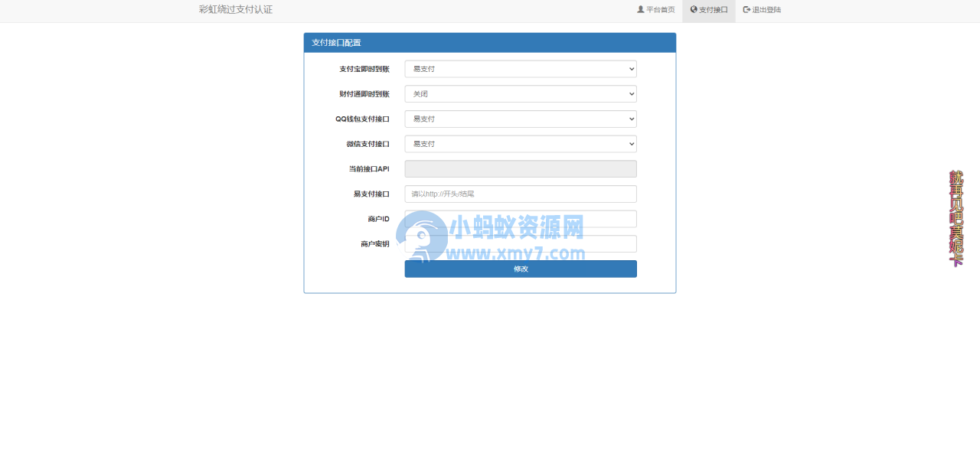Click the disabled 当前接口API field
The width and height of the screenshot is (980, 476).
click(x=521, y=168)
